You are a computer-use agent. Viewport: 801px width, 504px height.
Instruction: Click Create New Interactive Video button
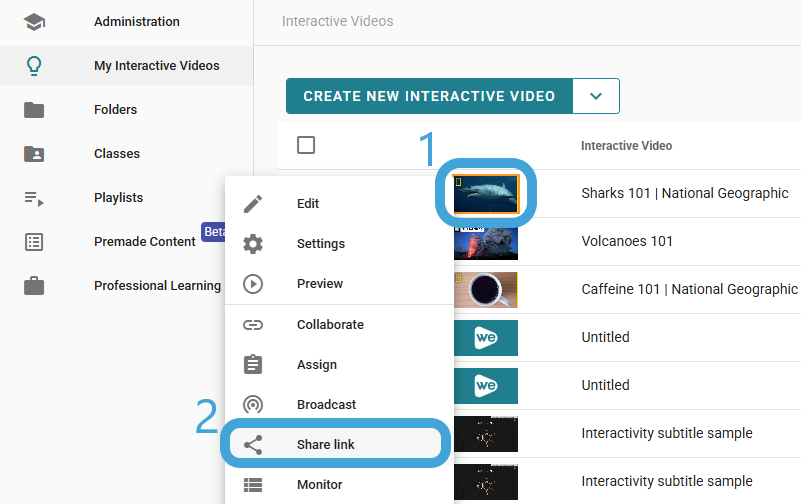[x=429, y=96]
